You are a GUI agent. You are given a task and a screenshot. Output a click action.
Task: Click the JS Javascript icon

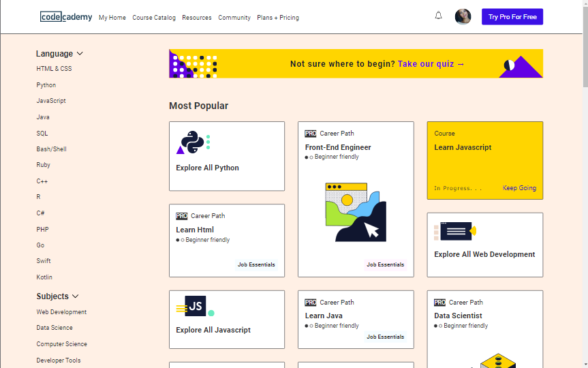[x=195, y=307]
